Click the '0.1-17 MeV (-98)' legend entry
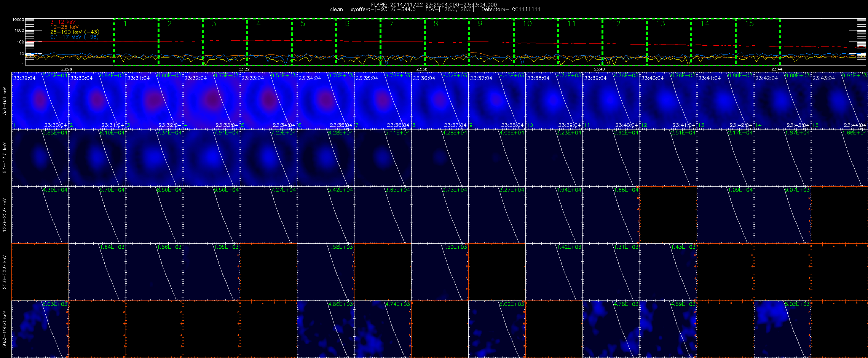This screenshot has height=358, width=868. 74,37
